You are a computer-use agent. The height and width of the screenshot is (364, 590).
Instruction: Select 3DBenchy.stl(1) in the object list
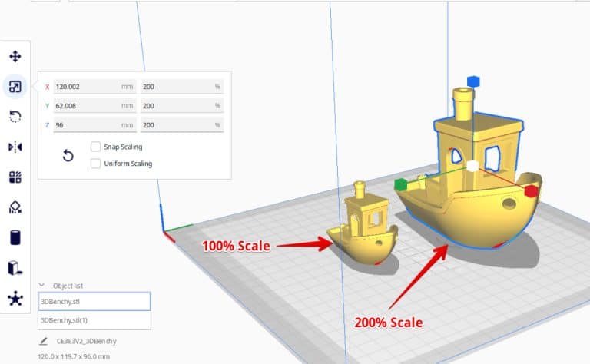tap(94, 320)
